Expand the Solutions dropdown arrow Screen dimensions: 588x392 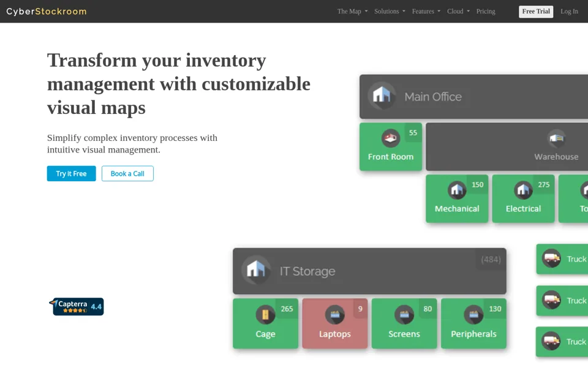click(404, 11)
